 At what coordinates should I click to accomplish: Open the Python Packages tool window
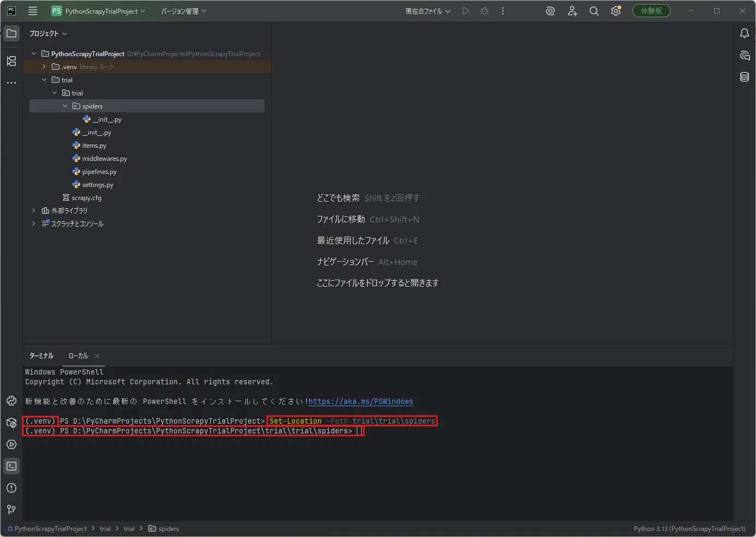tap(11, 423)
